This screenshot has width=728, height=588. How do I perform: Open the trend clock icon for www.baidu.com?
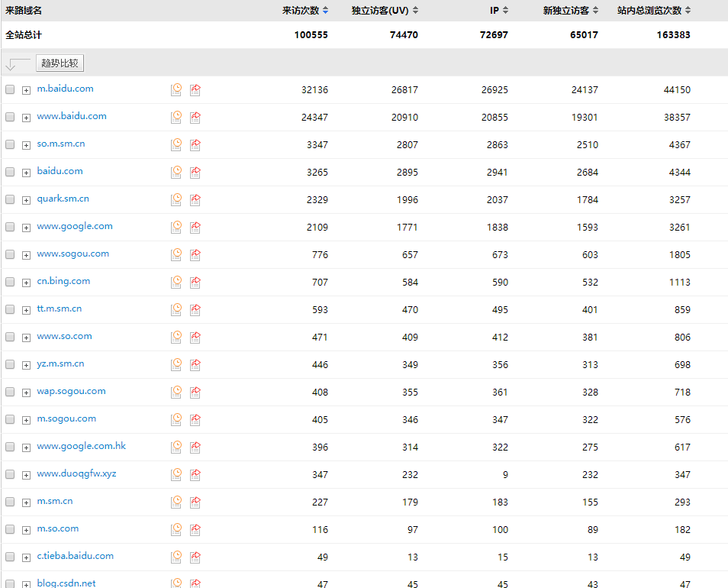tap(176, 117)
